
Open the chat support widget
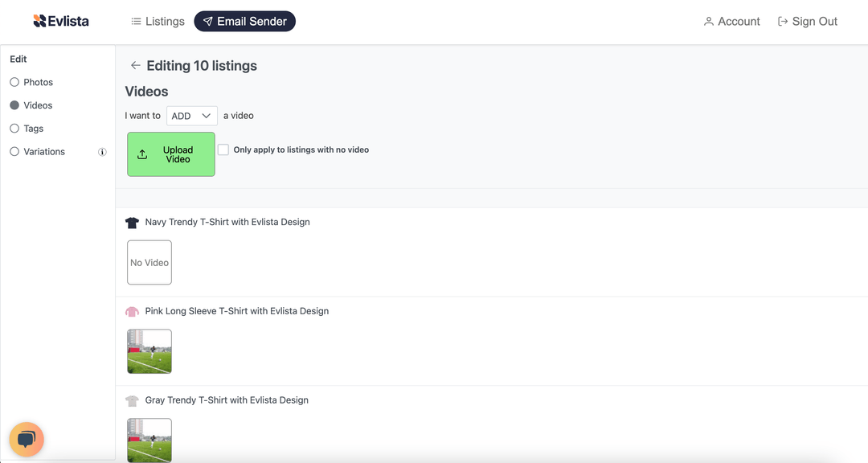pyautogui.click(x=27, y=439)
